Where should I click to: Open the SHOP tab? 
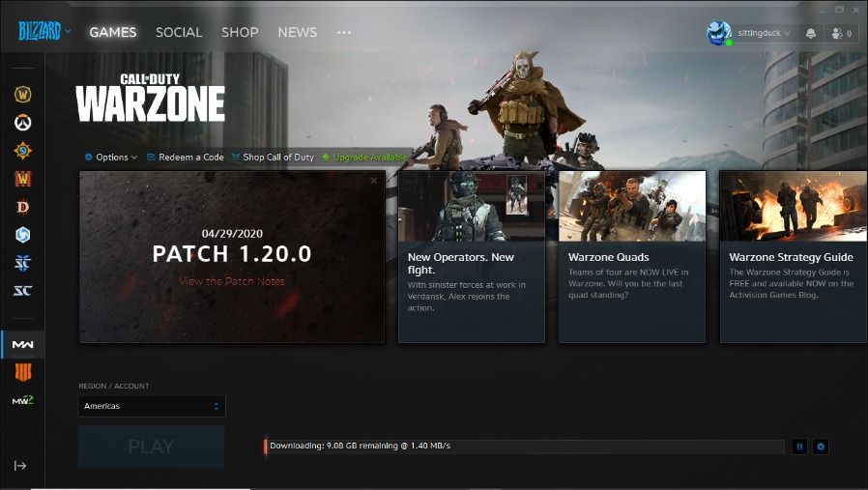coord(240,32)
